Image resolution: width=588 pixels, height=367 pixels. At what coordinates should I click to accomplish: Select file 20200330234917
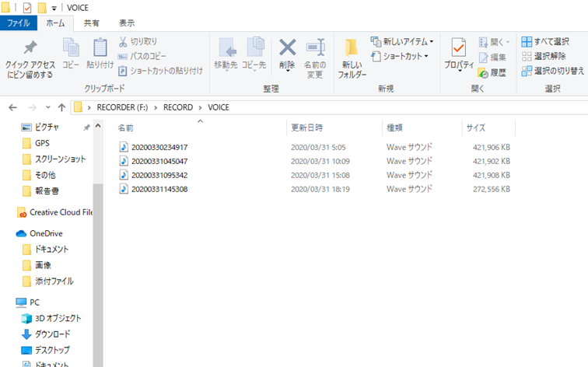[x=159, y=147]
